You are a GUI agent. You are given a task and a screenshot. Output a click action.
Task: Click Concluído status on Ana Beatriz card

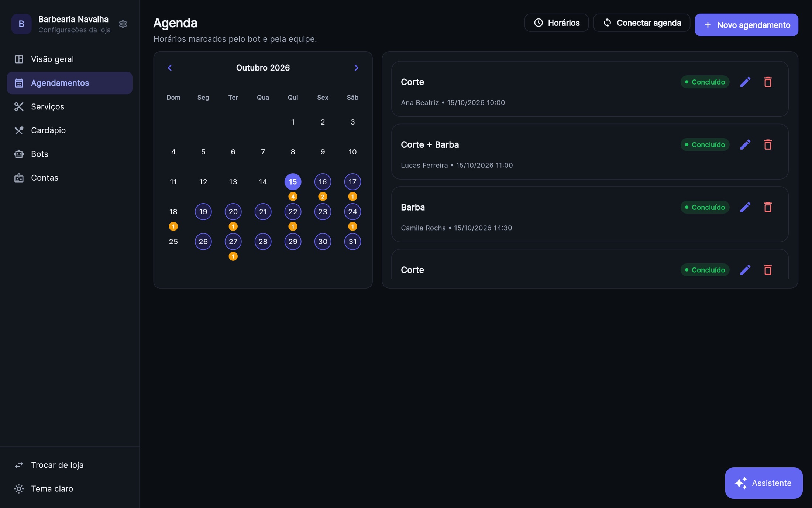click(x=705, y=82)
